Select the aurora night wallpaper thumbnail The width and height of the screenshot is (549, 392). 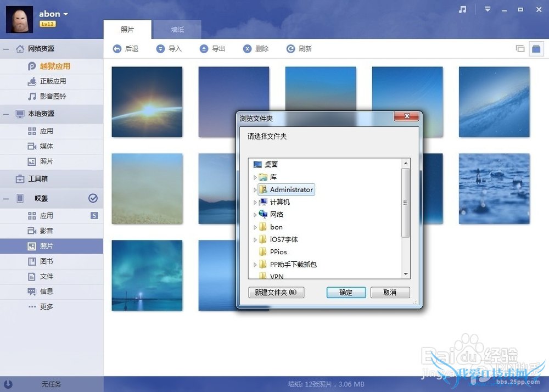tap(147, 276)
